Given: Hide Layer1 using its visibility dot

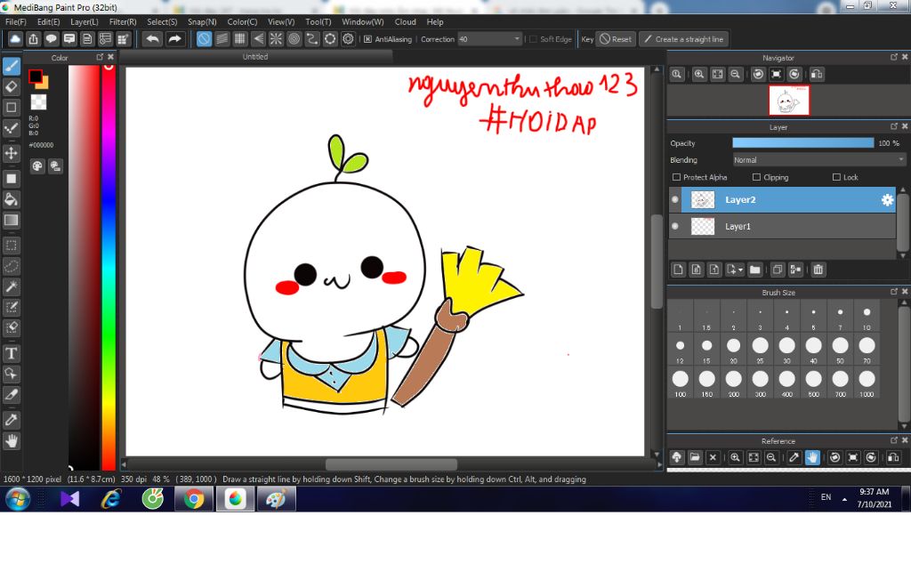Looking at the screenshot, I should (x=675, y=227).
